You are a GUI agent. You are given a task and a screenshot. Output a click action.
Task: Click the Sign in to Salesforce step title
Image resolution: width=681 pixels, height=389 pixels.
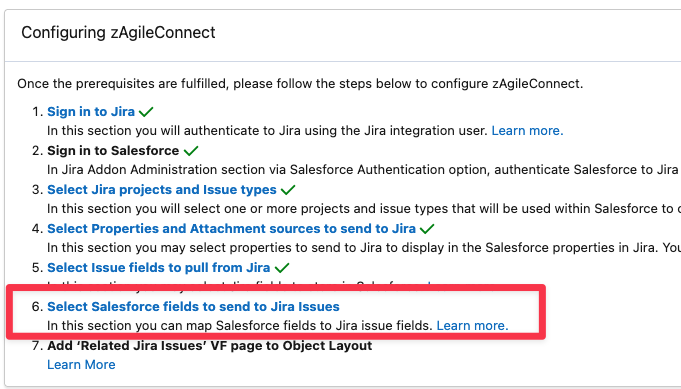(113, 151)
